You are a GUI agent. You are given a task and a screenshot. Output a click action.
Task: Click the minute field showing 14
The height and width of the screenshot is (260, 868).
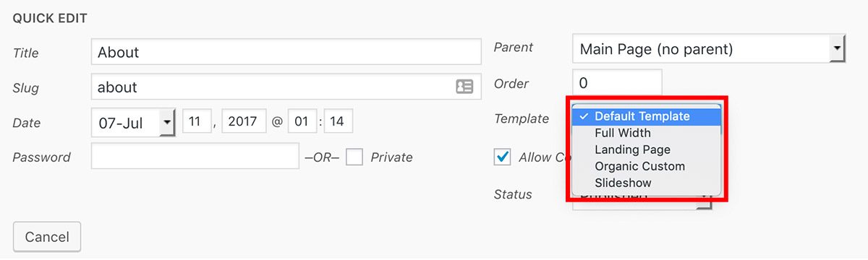339,121
